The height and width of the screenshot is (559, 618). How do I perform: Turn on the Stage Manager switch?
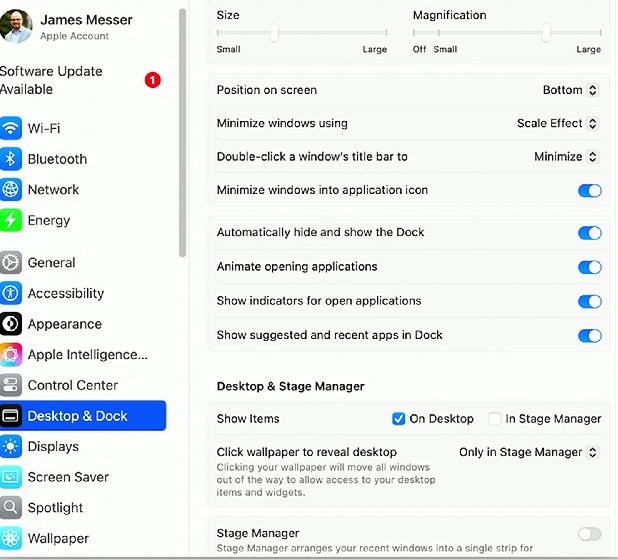click(x=590, y=534)
